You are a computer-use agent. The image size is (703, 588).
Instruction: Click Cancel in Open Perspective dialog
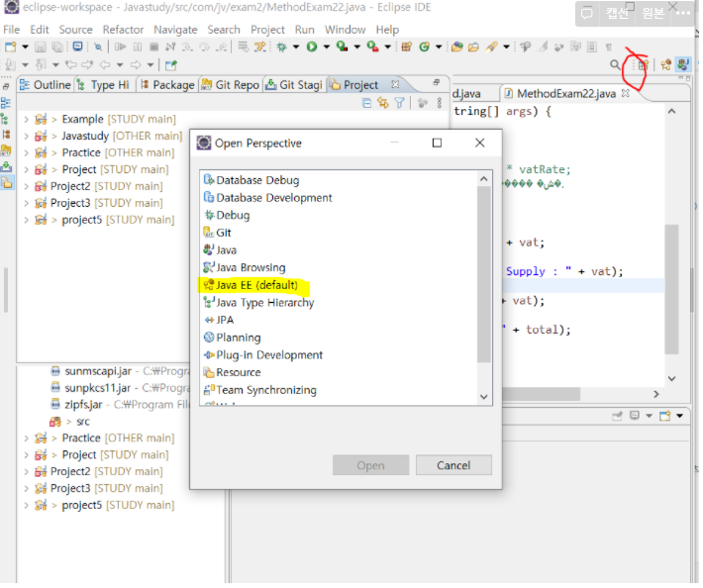[x=453, y=465]
